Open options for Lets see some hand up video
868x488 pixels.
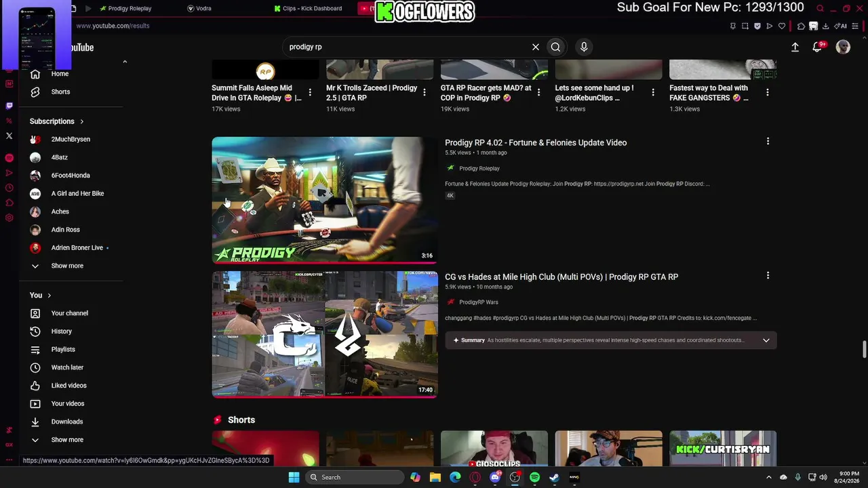pyautogui.click(x=653, y=92)
